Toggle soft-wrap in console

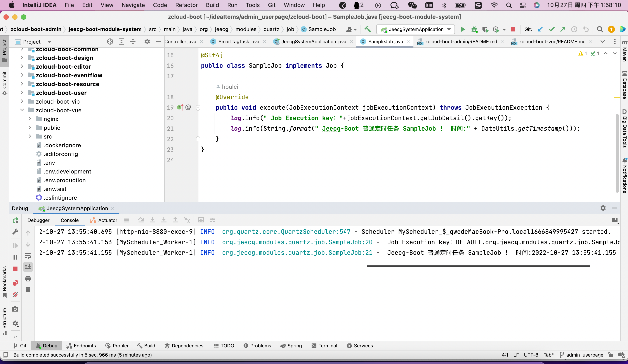[28, 256]
